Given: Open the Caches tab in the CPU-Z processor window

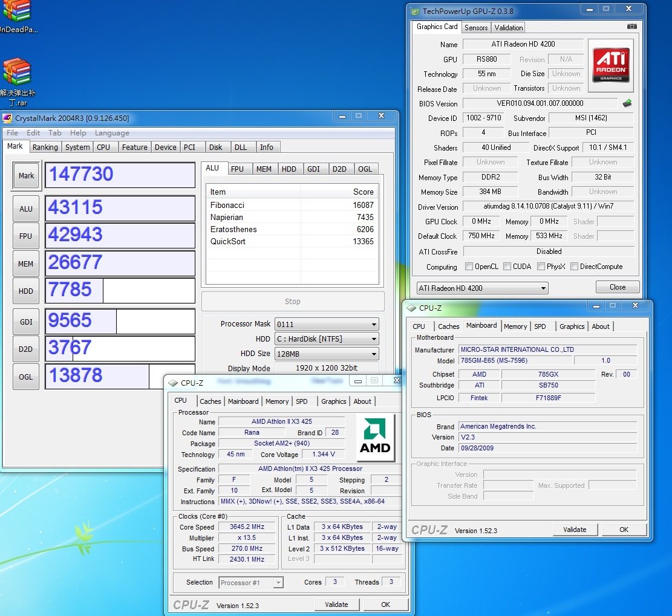Looking at the screenshot, I should click(210, 401).
